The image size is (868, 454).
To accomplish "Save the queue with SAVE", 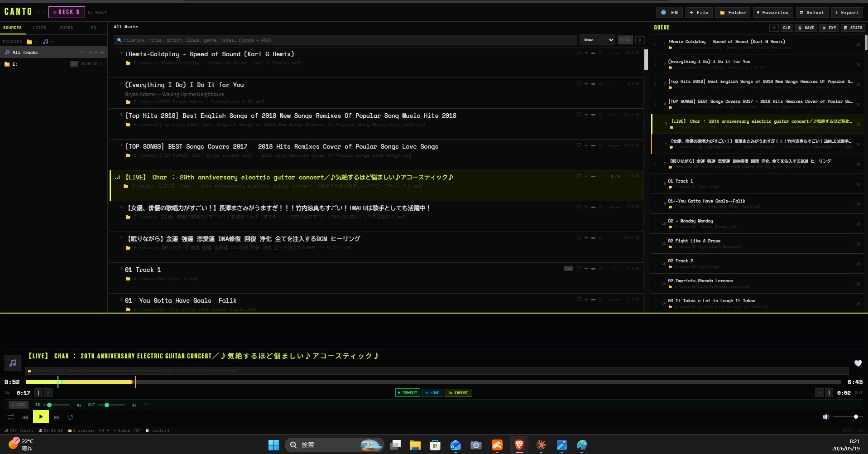I will coord(806,28).
